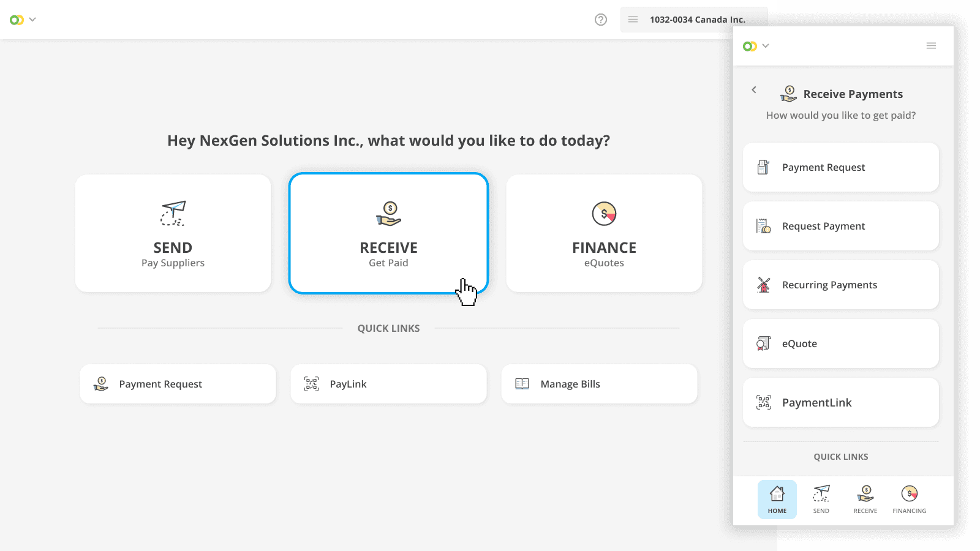Screen dimensions: 980x551
Task: Open Payment Request quick link on desktop
Action: 178,384
